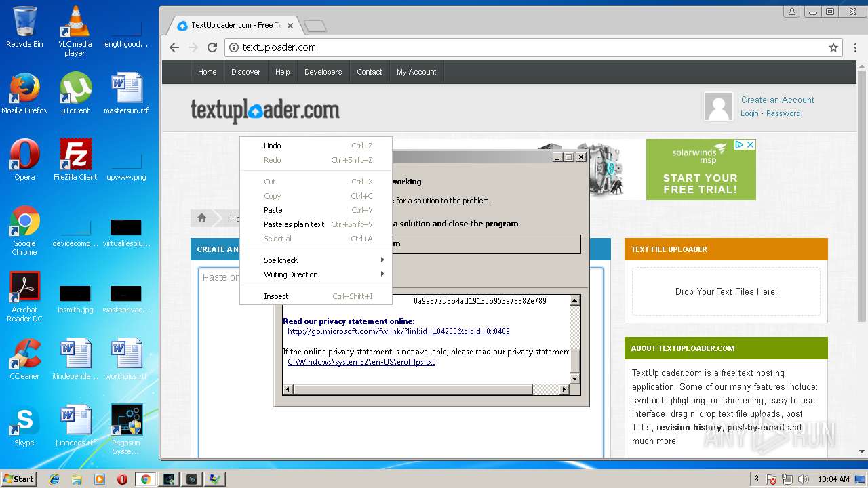Open the Home navigation item
868x488 pixels.
click(x=208, y=72)
